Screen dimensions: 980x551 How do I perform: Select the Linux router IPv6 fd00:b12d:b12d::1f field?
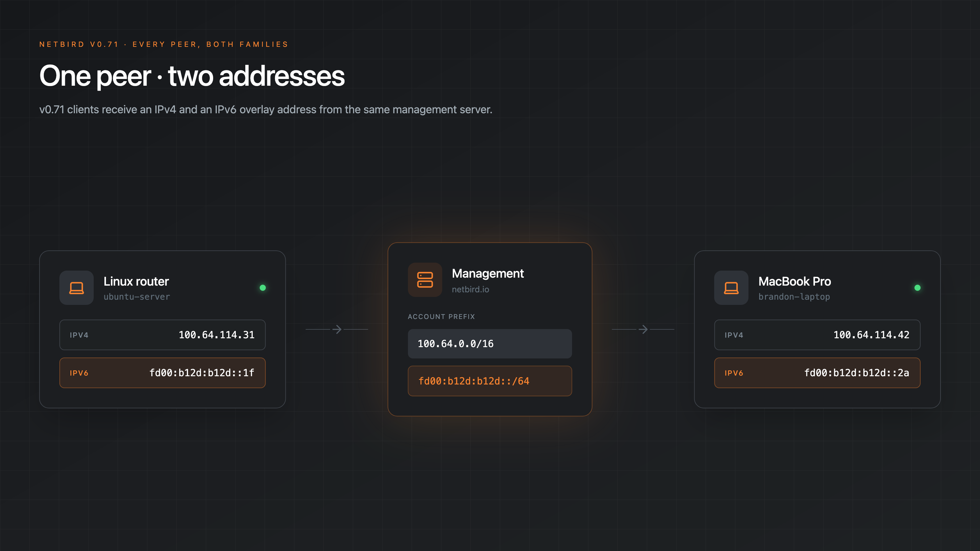pos(162,373)
